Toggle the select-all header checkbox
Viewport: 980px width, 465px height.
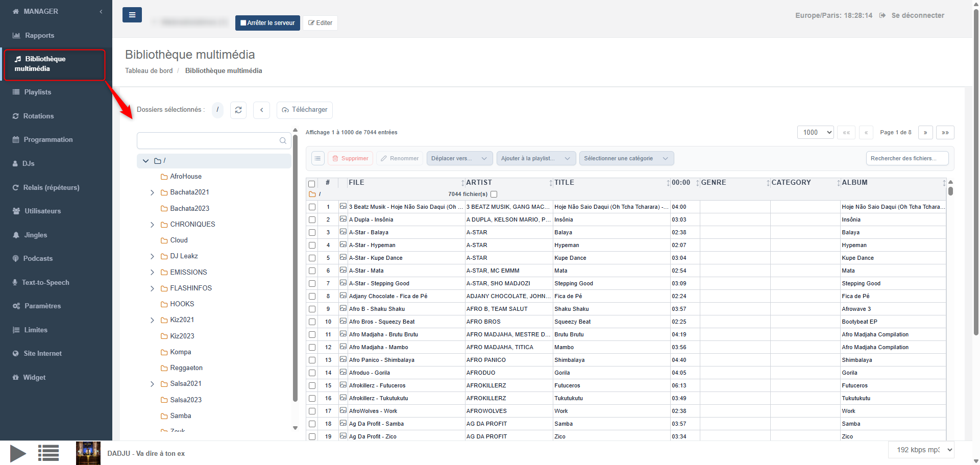coord(312,184)
